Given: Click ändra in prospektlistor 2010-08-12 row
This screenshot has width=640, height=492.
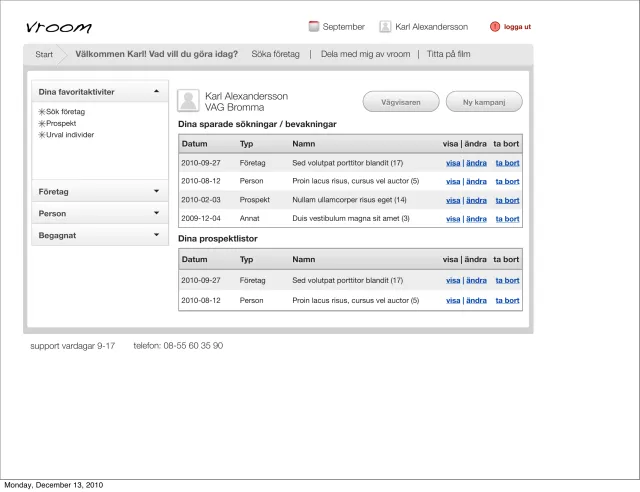Looking at the screenshot, I should pos(476,301).
